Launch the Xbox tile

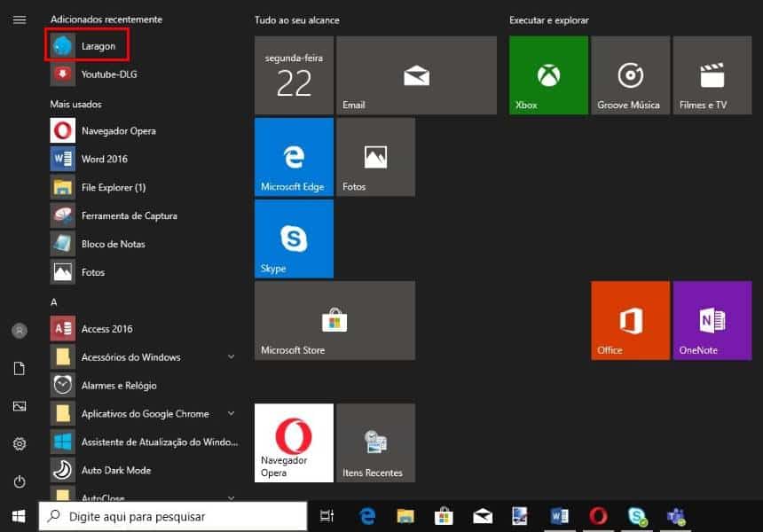548,75
